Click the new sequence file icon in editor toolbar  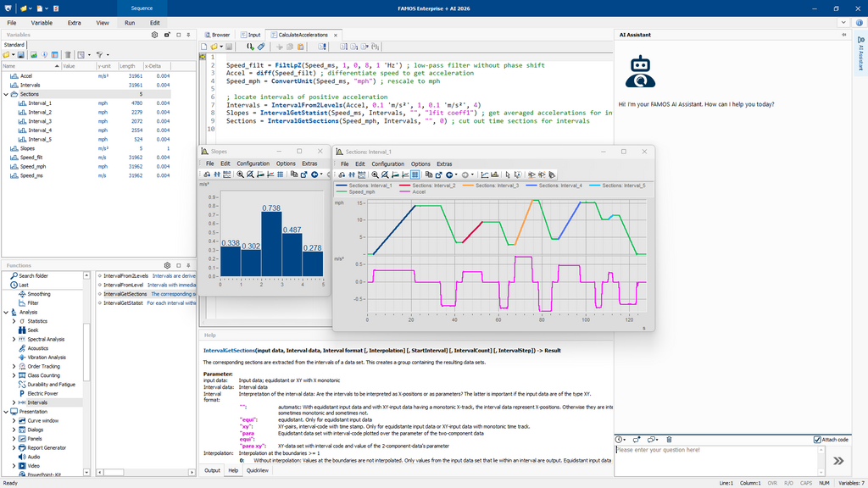[205, 46]
